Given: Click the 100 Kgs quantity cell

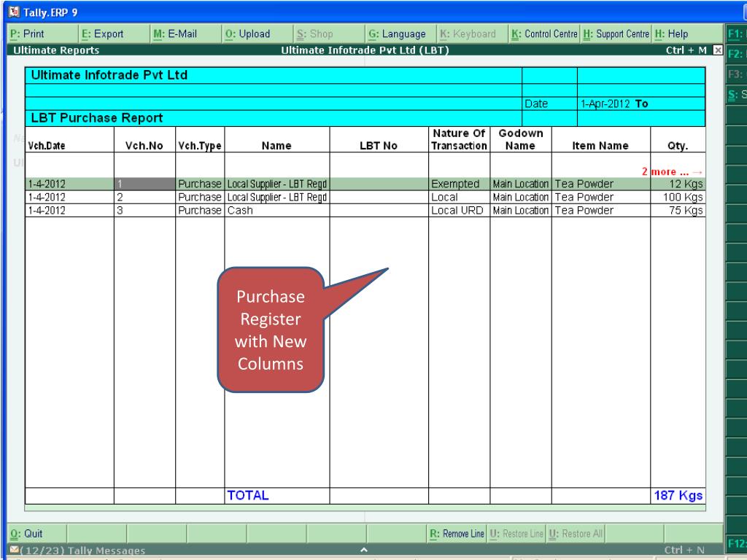Looking at the screenshot, I should click(x=678, y=197).
